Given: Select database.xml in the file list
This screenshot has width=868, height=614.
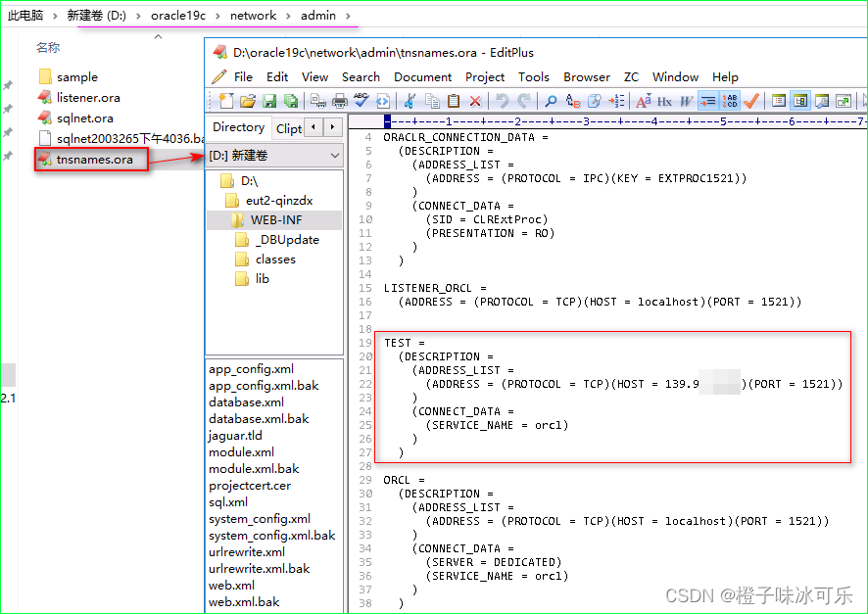Looking at the screenshot, I should point(246,402).
